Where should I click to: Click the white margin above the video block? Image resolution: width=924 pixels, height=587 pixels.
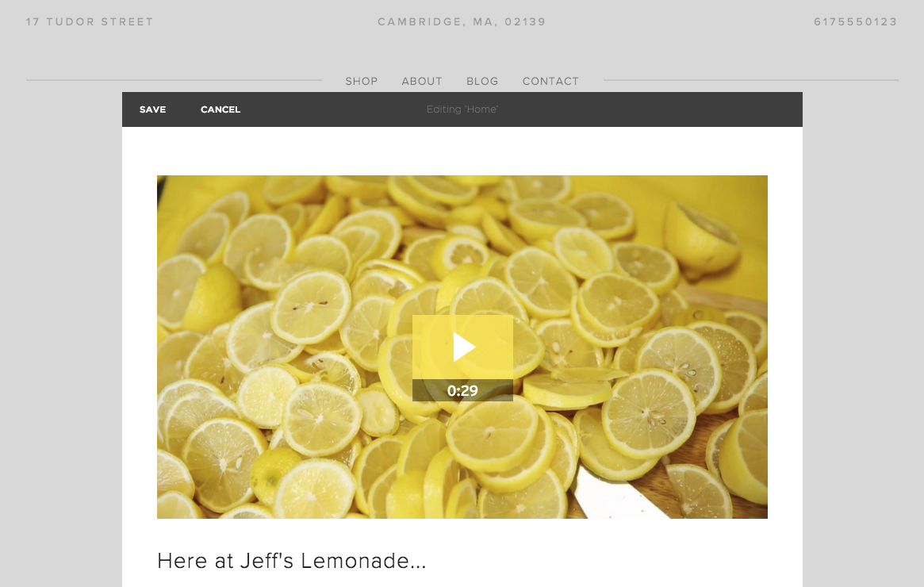click(x=462, y=151)
